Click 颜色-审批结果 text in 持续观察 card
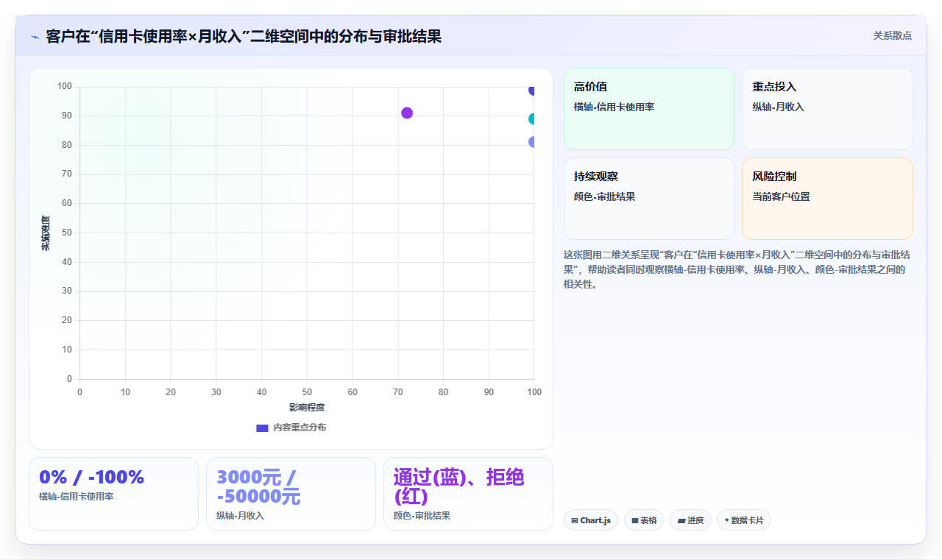 point(604,197)
